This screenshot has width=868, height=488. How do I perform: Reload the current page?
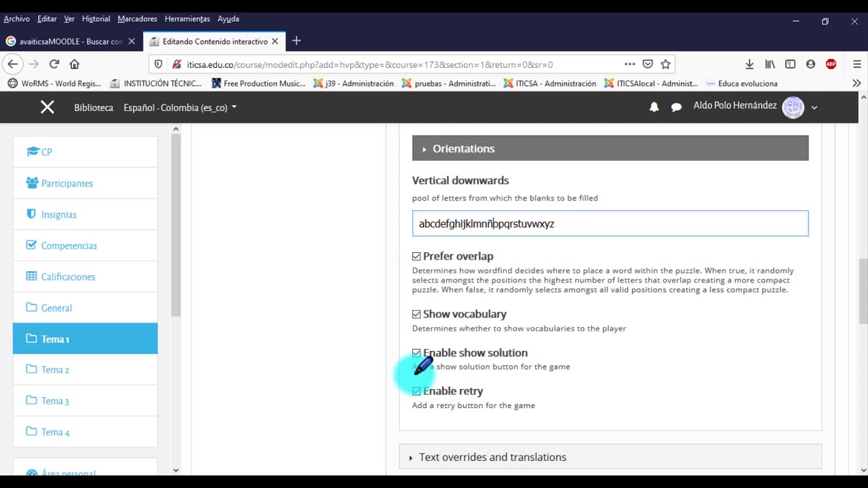pos(54,64)
